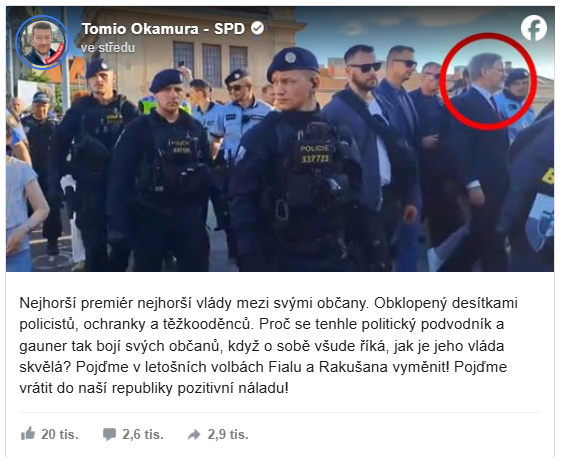The width and height of the screenshot is (562, 467).
Task: Click the building windows in photo background
Action: 210,61
